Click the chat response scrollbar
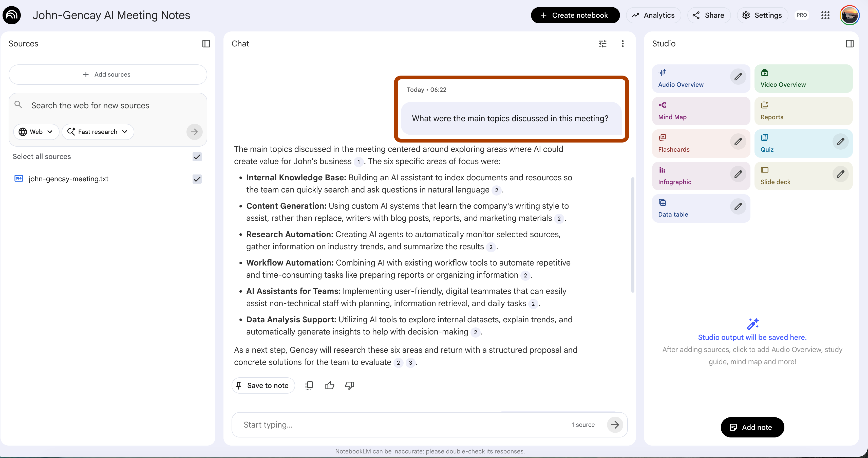Viewport: 868px width, 458px height. tap(632, 235)
